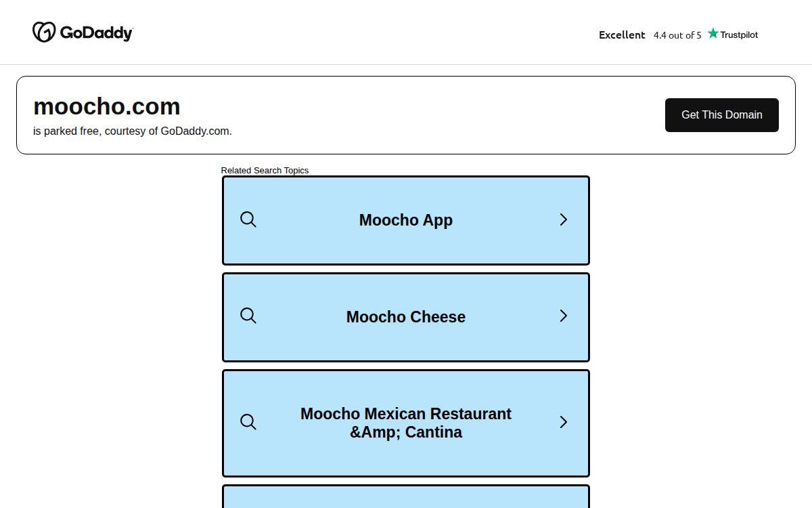
Task: Open the Trustpilot rating badge
Action: click(x=678, y=35)
